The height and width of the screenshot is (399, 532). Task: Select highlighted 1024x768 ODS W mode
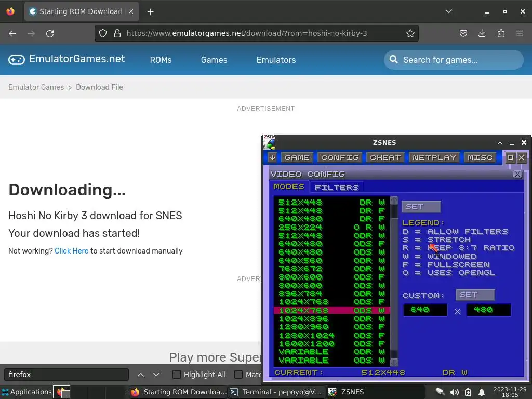[x=332, y=310]
